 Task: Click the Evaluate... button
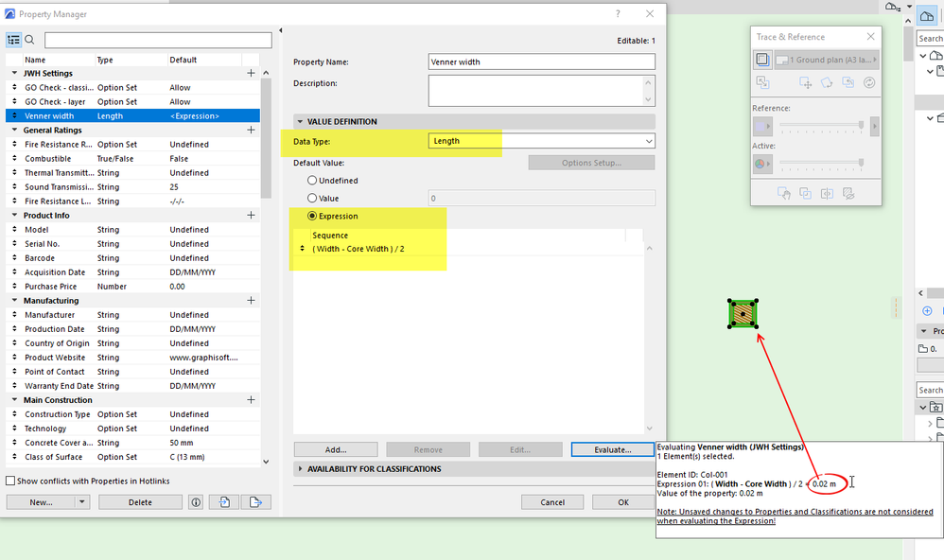612,450
